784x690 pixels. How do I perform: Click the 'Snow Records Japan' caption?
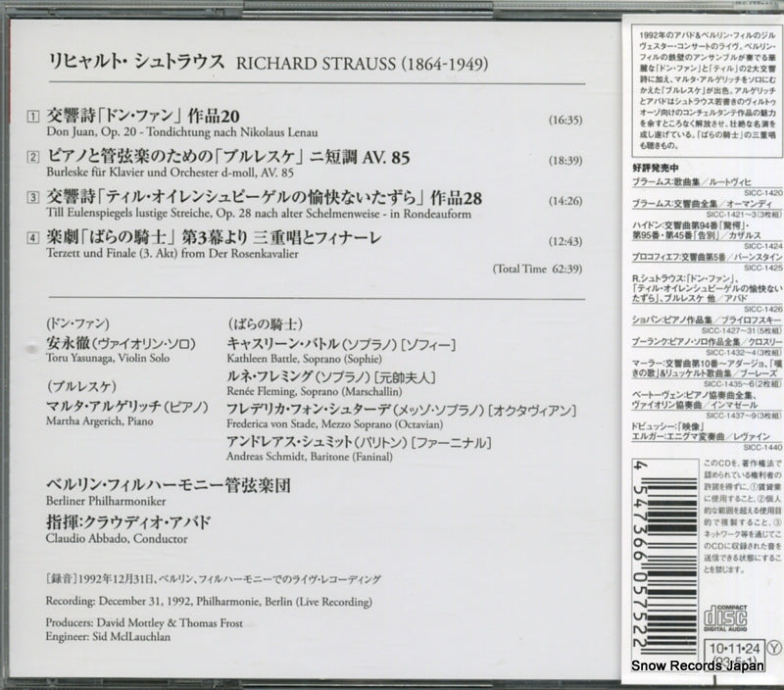coord(698,665)
